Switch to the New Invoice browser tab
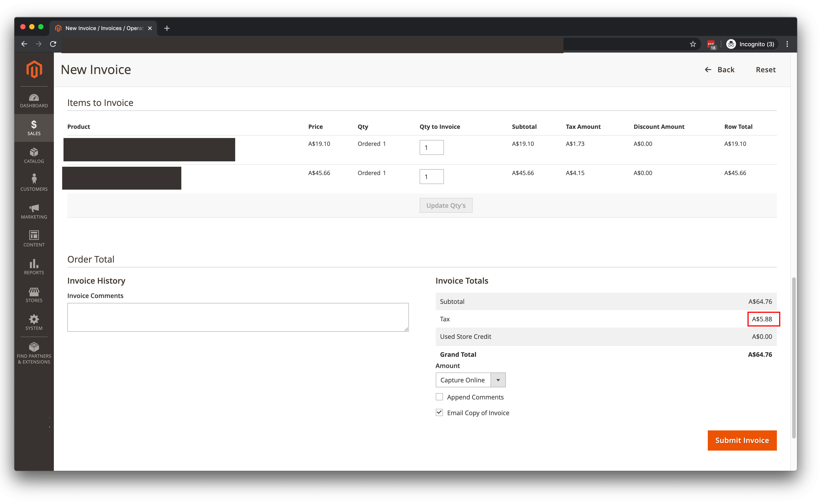Screen dimensions: 833x504 (101, 28)
